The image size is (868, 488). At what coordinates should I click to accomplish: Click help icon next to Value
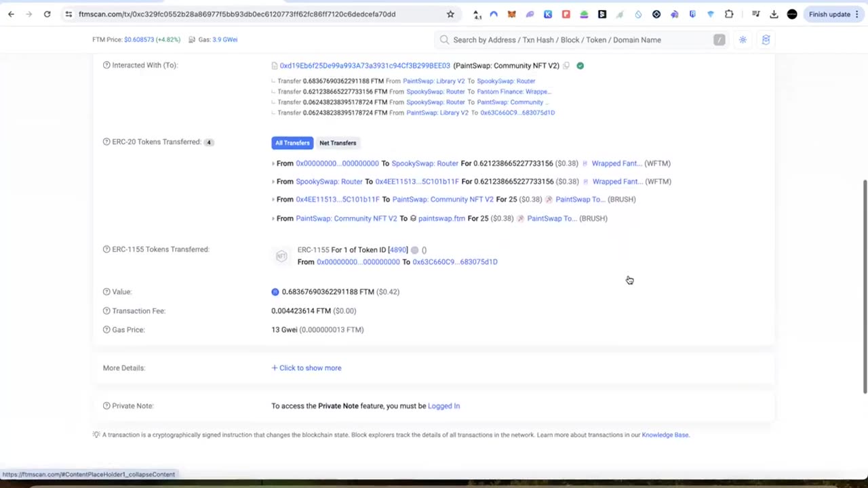(x=106, y=291)
